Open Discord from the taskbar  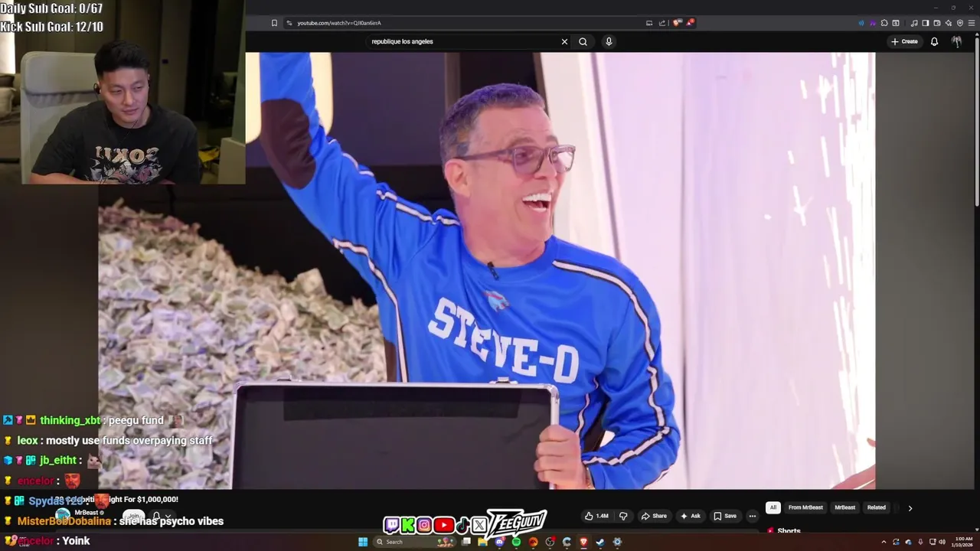click(x=499, y=542)
